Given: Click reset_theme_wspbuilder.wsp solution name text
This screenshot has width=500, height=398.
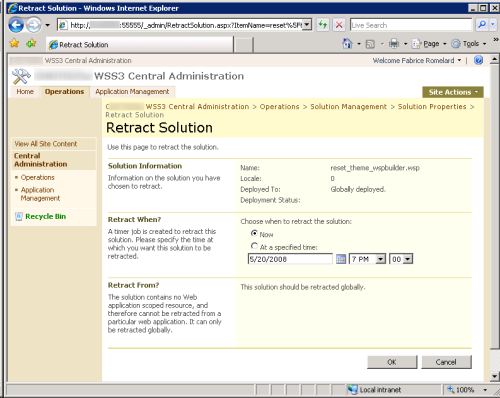Looking at the screenshot, I should coord(375,168).
